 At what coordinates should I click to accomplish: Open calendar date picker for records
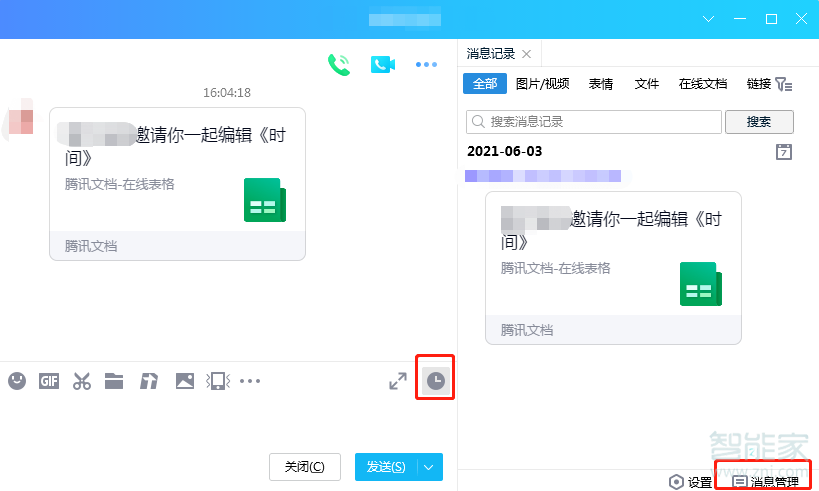tap(783, 151)
